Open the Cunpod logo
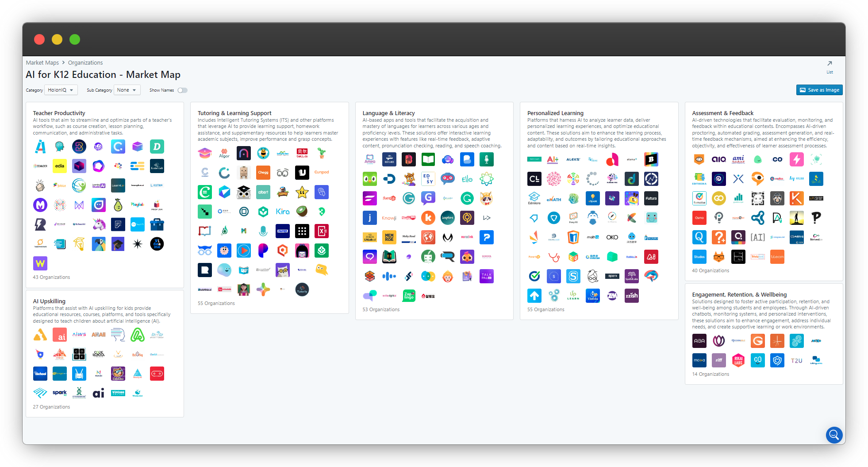The height and width of the screenshot is (467, 868). [322, 173]
